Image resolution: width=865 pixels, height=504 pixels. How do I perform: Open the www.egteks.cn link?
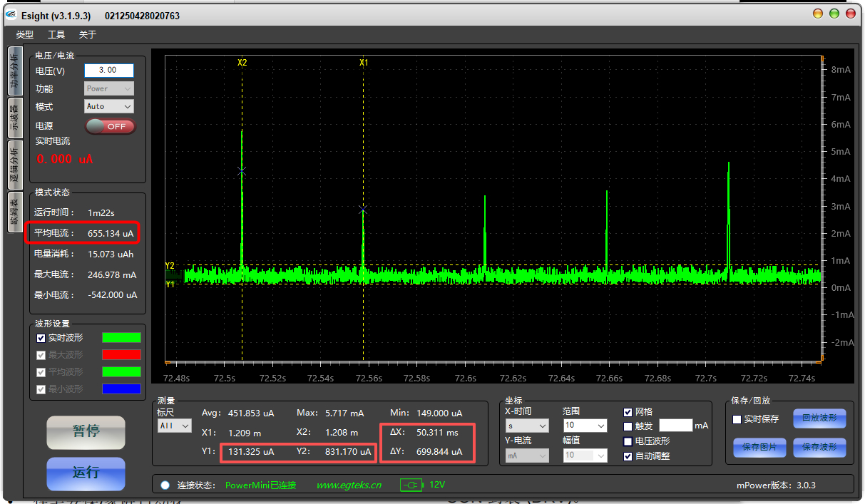click(349, 485)
